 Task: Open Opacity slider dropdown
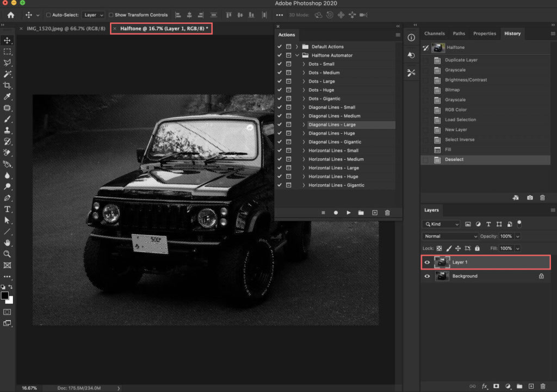point(518,236)
